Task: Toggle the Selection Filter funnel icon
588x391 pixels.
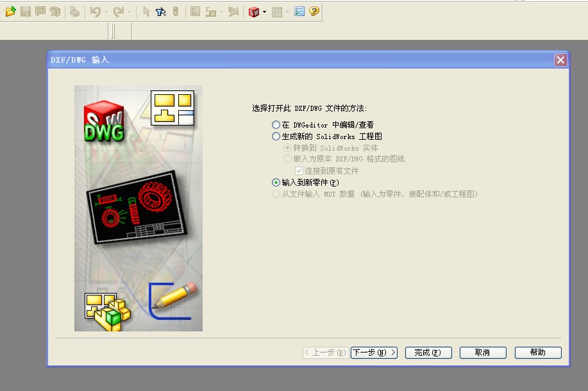Action: tap(161, 12)
